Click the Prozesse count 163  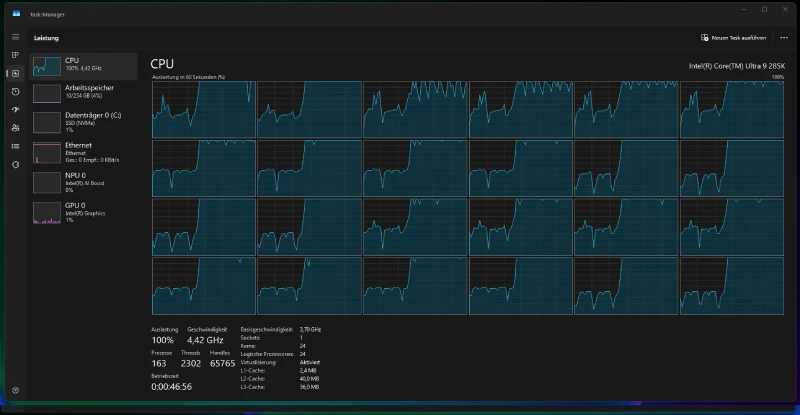click(x=159, y=363)
